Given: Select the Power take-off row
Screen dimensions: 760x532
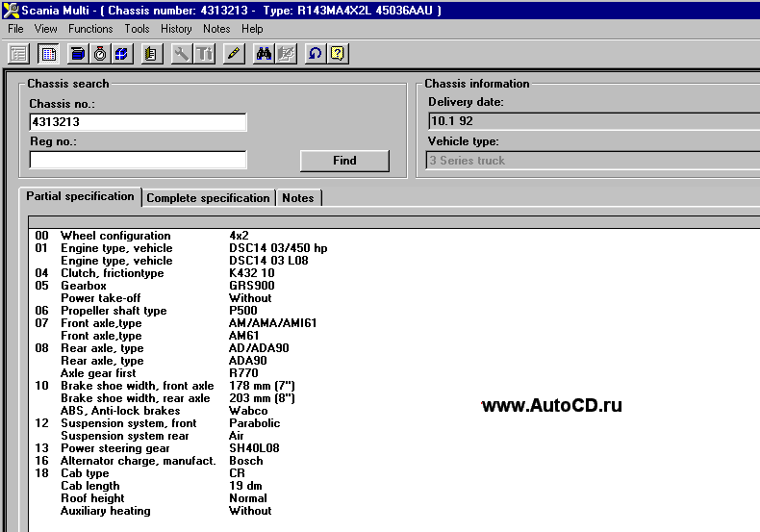Looking at the screenshot, I should 395,298.
